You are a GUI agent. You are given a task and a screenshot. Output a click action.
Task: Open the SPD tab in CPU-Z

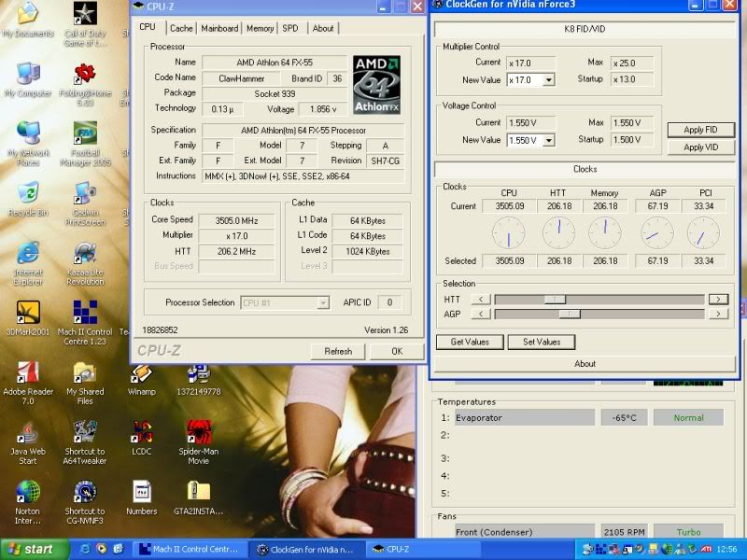click(290, 29)
